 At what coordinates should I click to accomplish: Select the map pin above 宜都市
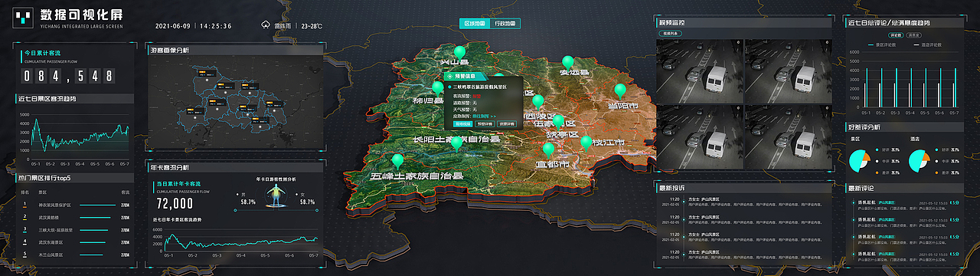548,150
